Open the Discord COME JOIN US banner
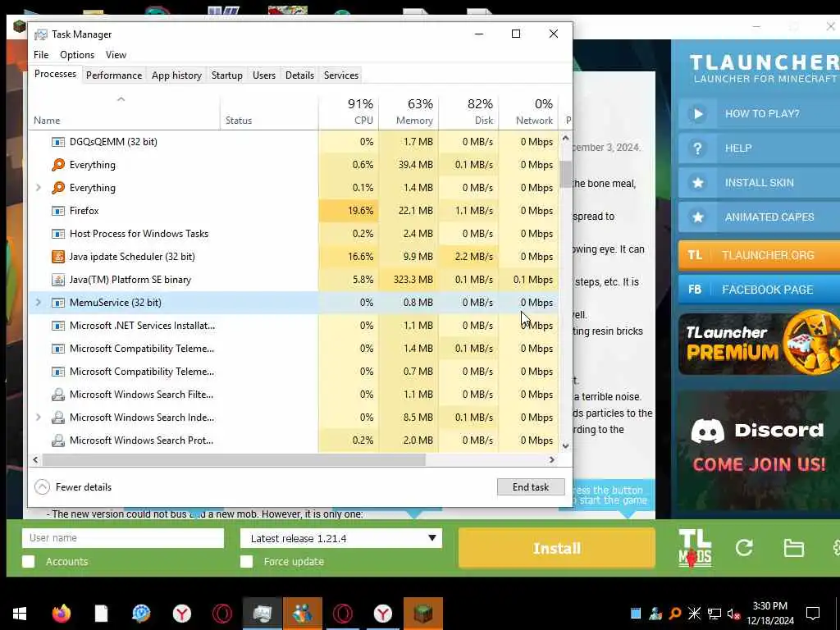The height and width of the screenshot is (630, 840). click(759, 449)
